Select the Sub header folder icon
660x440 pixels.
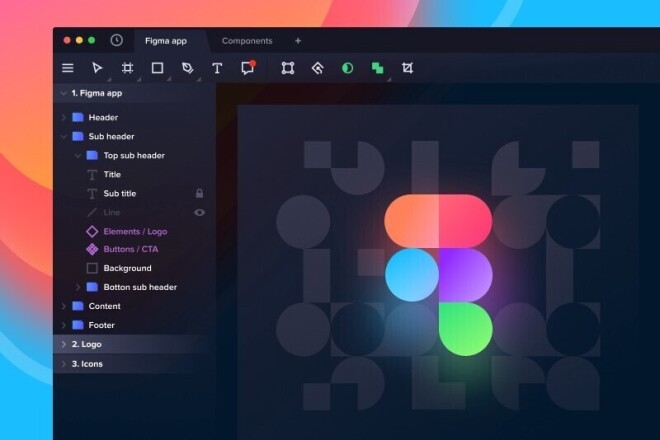78,136
